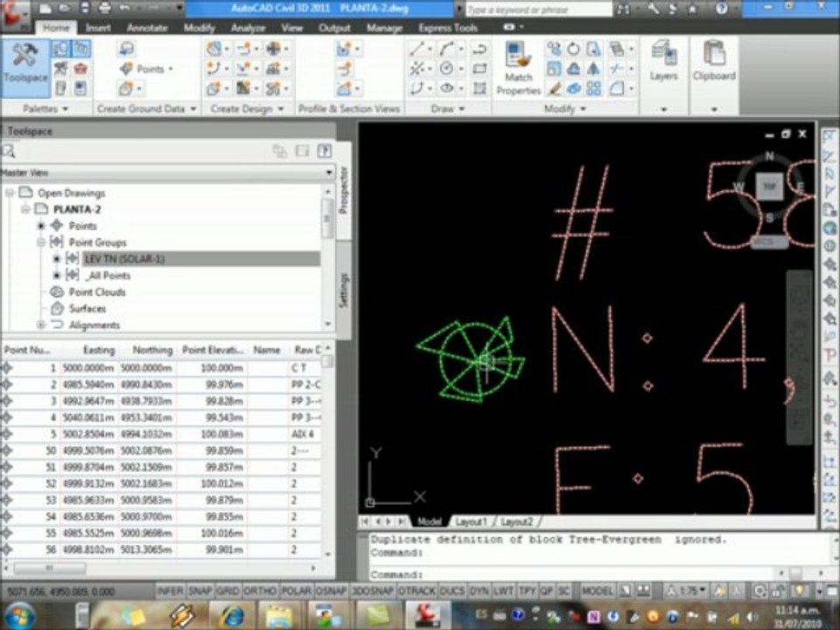The width and height of the screenshot is (840, 630).
Task: Click the Rotate modify icon
Action: (x=573, y=49)
